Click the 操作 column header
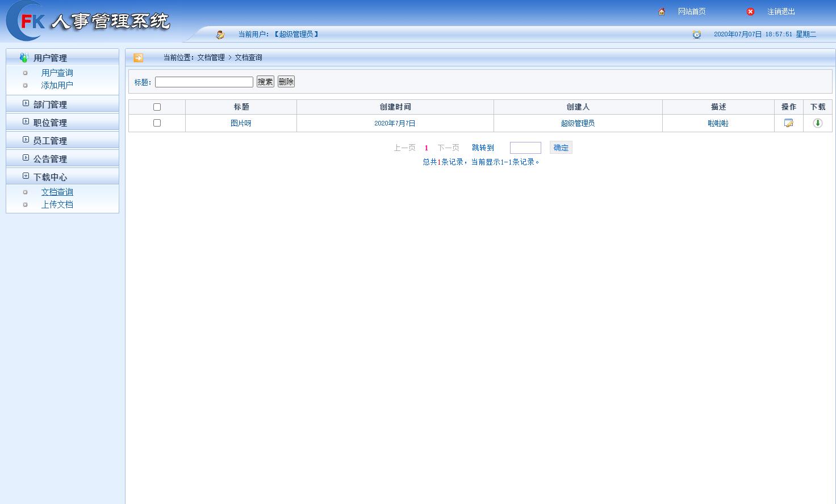Image resolution: width=836 pixels, height=504 pixels. pos(789,107)
